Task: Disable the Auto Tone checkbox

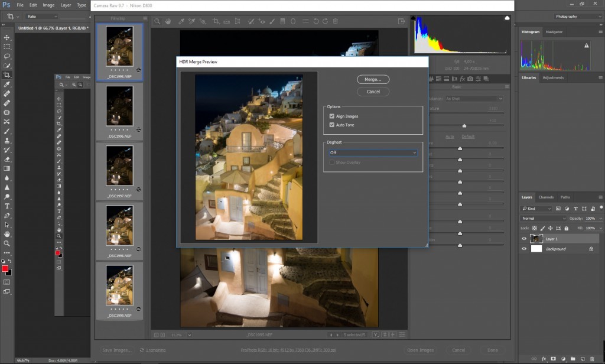Action: (332, 125)
